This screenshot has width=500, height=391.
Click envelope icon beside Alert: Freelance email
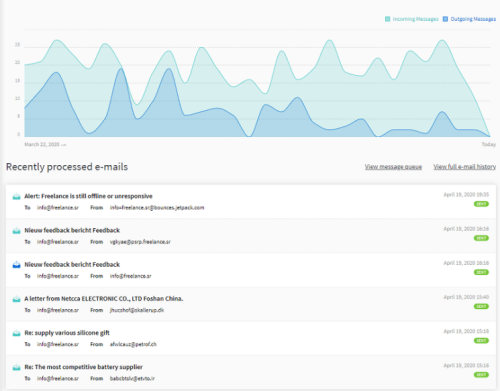16,196
